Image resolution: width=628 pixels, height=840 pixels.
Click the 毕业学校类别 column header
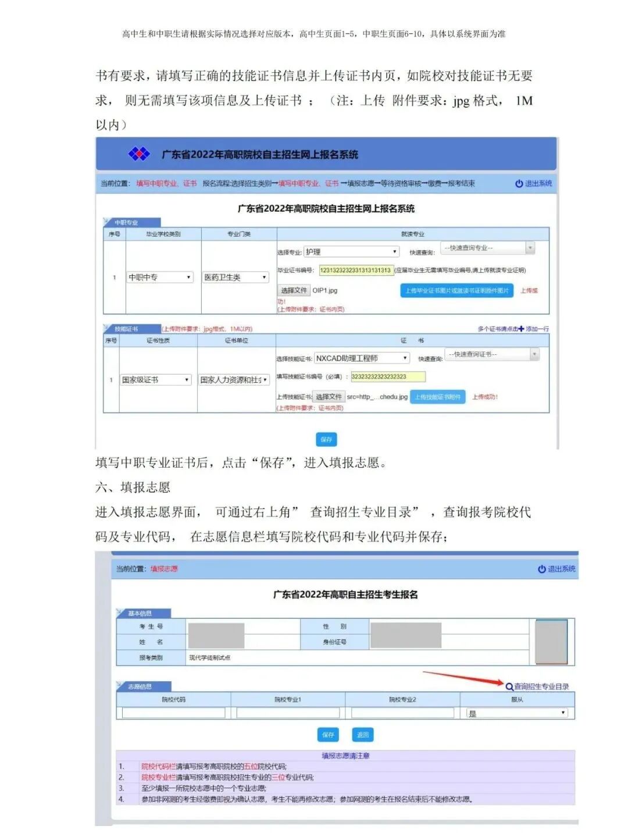click(163, 234)
